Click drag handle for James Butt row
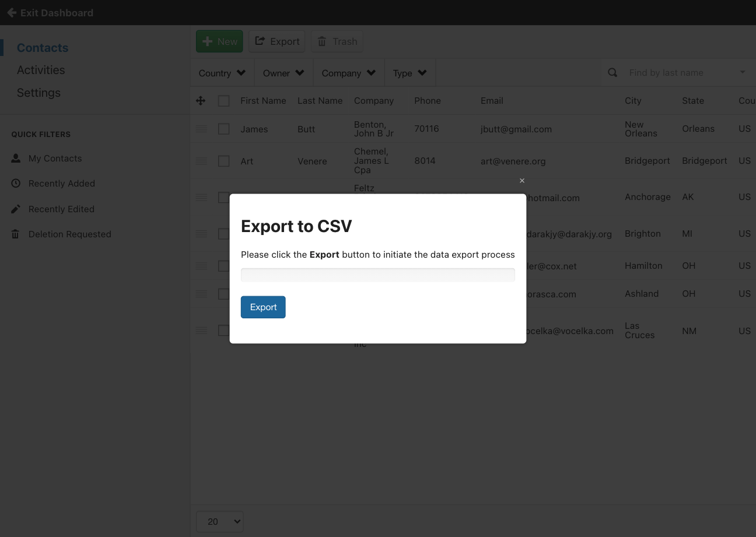 point(201,129)
